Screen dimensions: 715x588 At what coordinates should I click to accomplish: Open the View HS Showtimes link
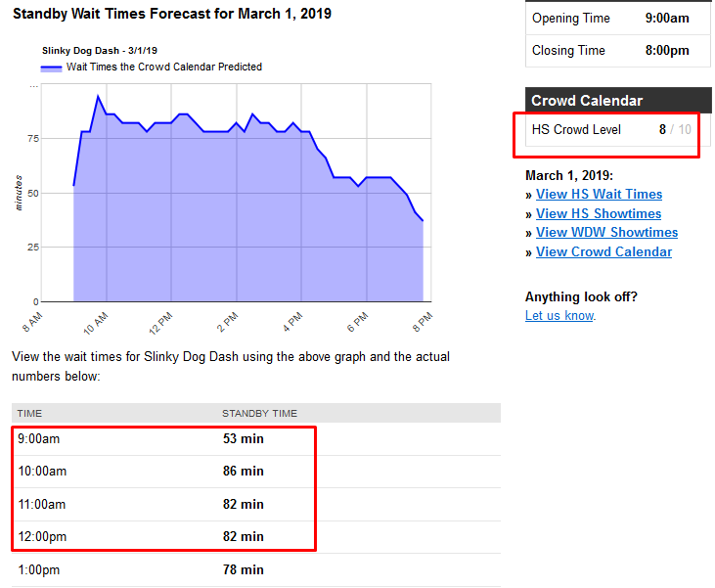click(x=599, y=213)
